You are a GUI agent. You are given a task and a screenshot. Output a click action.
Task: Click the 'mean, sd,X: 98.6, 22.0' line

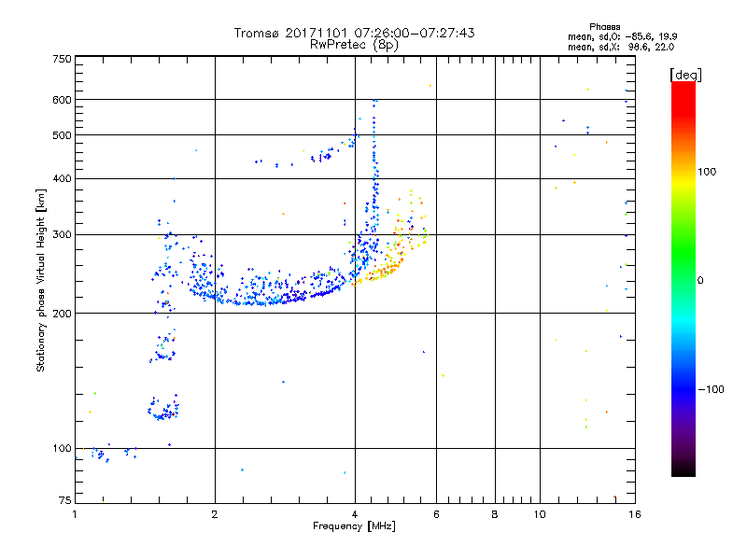pyautogui.click(x=621, y=47)
